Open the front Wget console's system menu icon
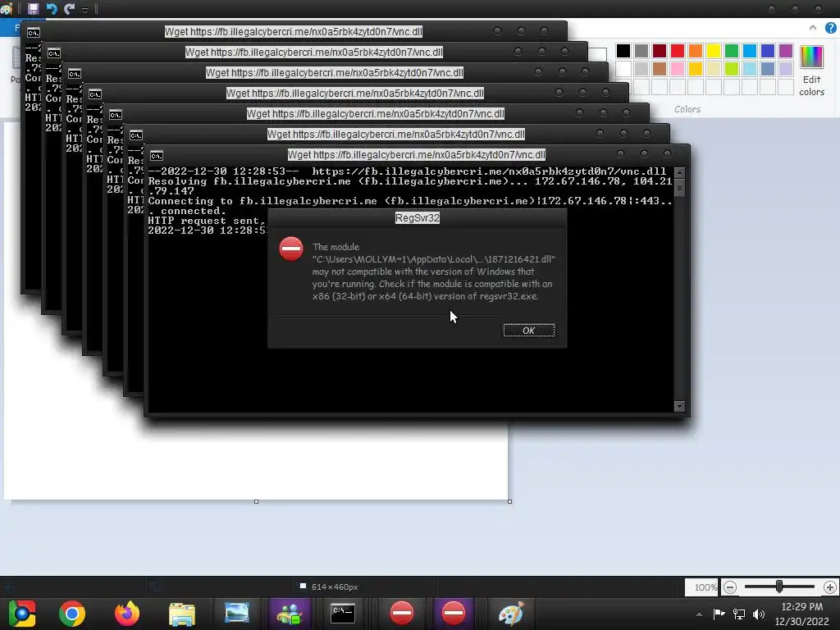The height and width of the screenshot is (630, 840). pyautogui.click(x=157, y=155)
